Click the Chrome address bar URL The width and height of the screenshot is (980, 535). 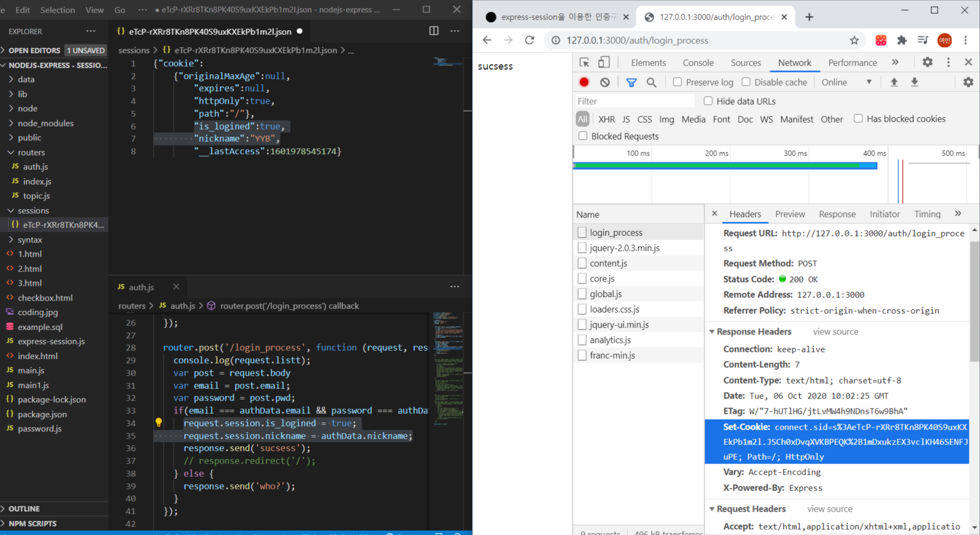[x=637, y=40]
